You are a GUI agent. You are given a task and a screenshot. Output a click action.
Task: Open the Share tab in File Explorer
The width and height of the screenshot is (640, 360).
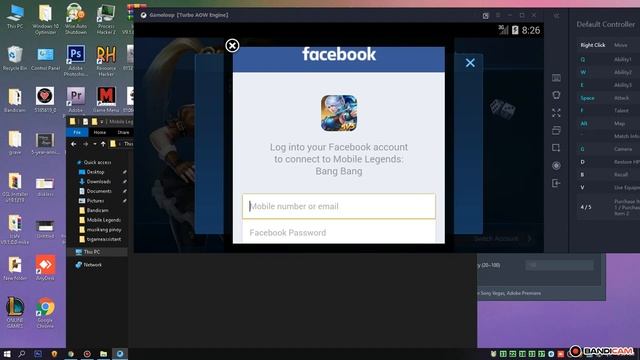[x=123, y=132]
